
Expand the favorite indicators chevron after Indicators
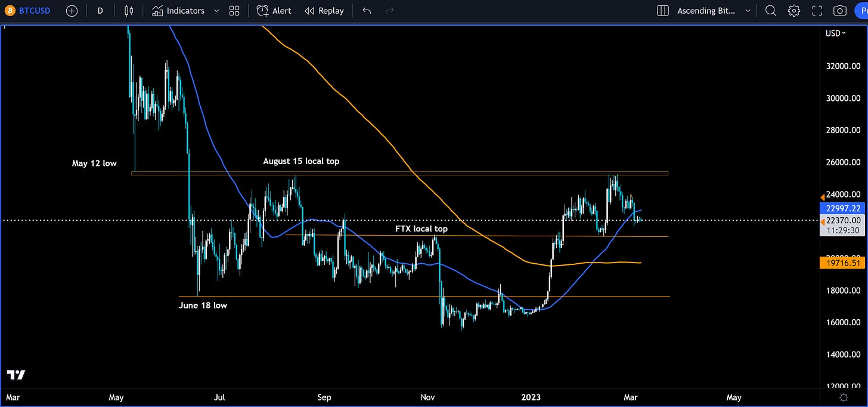[216, 11]
